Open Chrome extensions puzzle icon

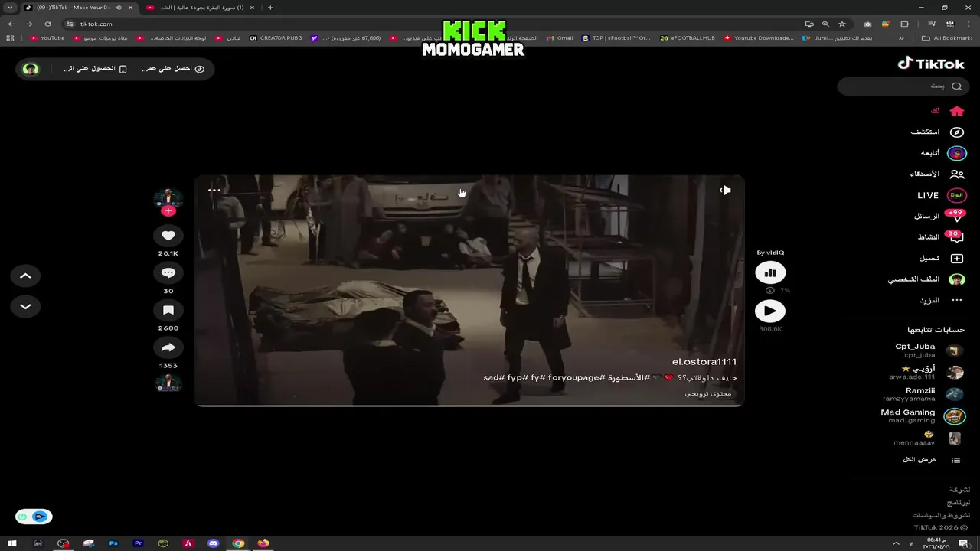(904, 24)
